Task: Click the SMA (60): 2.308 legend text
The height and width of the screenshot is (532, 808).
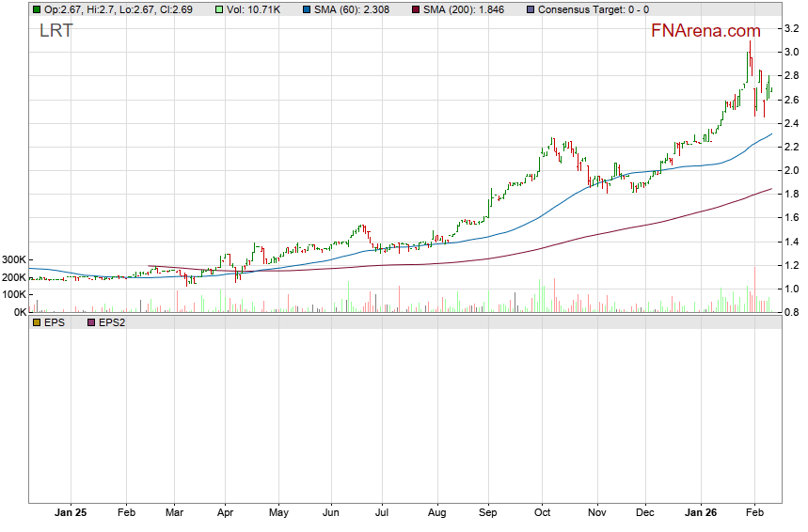Action: (356, 9)
